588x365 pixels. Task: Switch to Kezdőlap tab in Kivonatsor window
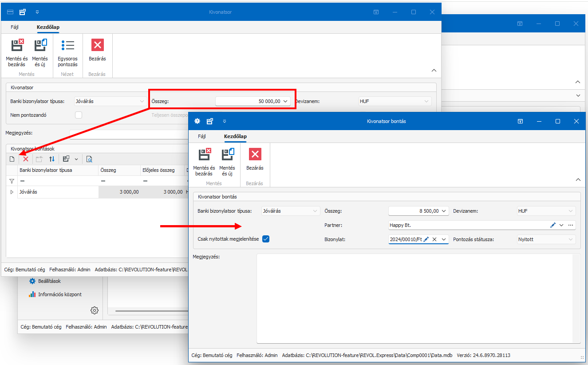[x=48, y=27]
